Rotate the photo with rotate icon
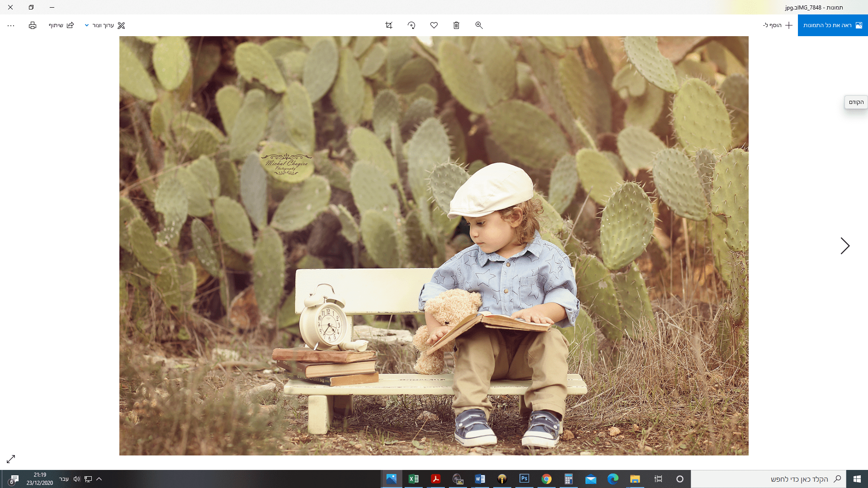This screenshot has height=488, width=868. pyautogui.click(x=411, y=25)
